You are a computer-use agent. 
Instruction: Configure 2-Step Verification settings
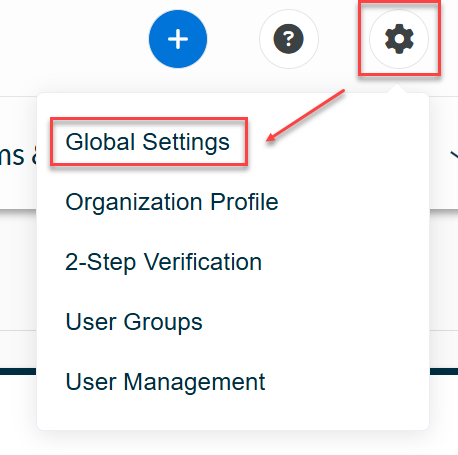tap(163, 262)
